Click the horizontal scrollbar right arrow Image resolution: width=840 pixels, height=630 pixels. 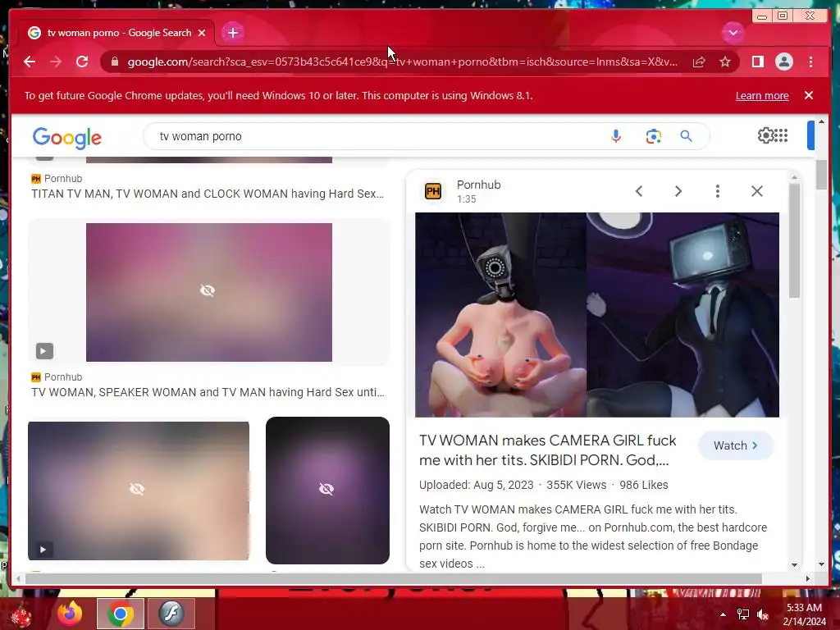(x=808, y=578)
